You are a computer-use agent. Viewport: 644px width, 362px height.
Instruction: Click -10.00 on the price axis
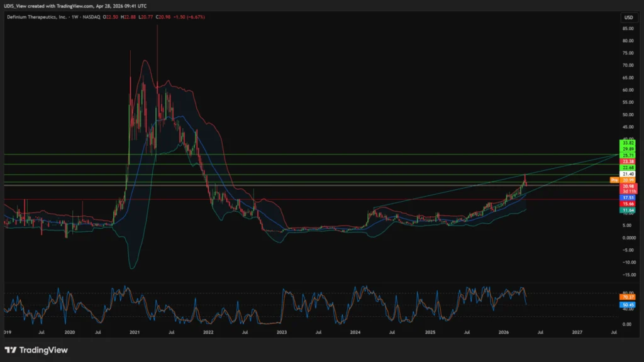click(x=628, y=262)
